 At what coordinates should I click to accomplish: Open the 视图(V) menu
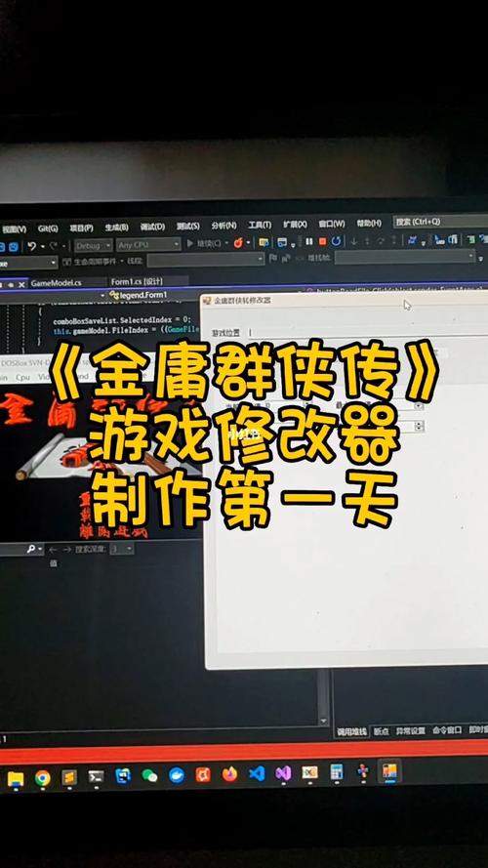pyautogui.click(x=14, y=229)
